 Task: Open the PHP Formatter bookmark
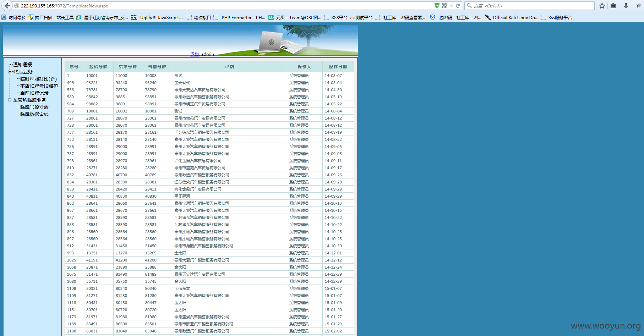240,17
